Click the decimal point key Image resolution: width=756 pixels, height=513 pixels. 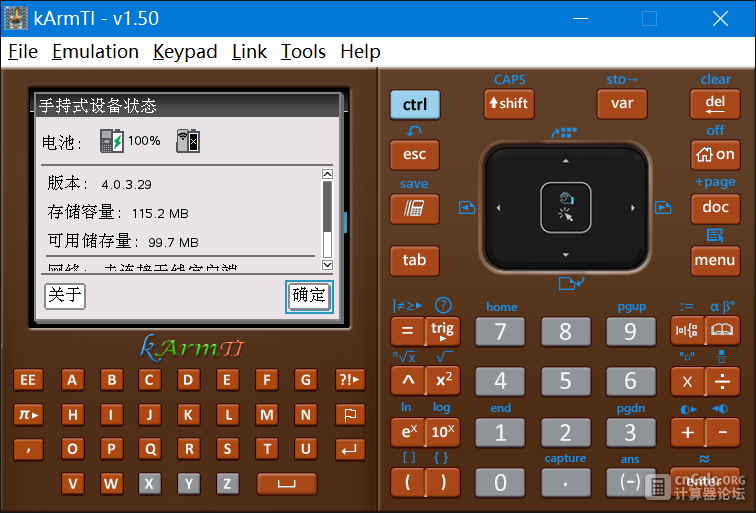click(x=566, y=483)
